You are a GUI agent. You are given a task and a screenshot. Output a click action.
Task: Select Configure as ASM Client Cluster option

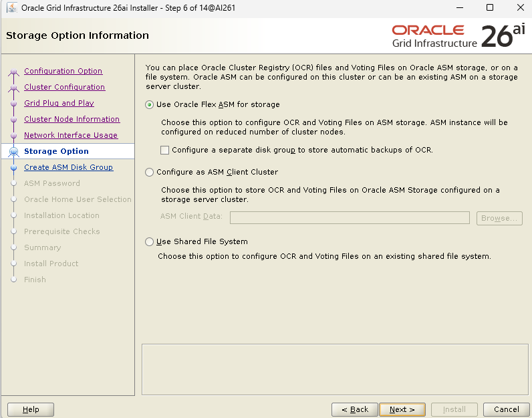tap(150, 173)
